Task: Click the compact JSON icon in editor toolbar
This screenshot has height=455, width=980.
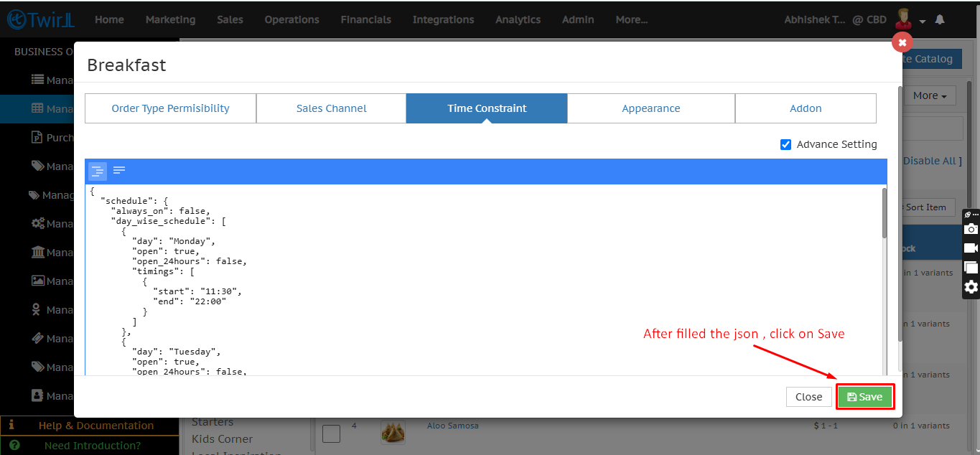Action: pyautogui.click(x=119, y=171)
